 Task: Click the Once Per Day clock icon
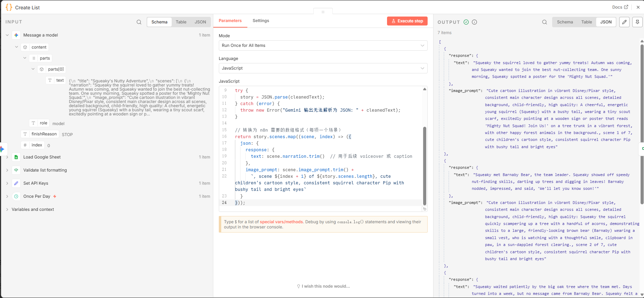[16, 196]
